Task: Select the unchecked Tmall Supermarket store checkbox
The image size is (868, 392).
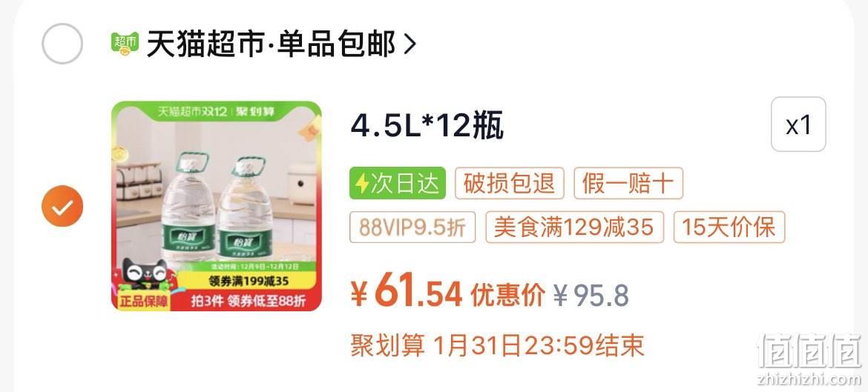Action: 62,44
